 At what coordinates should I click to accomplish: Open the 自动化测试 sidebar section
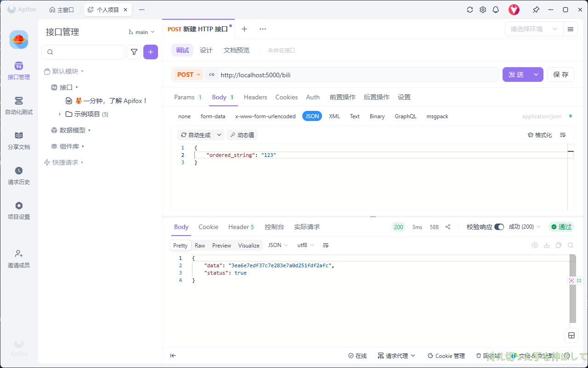pyautogui.click(x=19, y=105)
